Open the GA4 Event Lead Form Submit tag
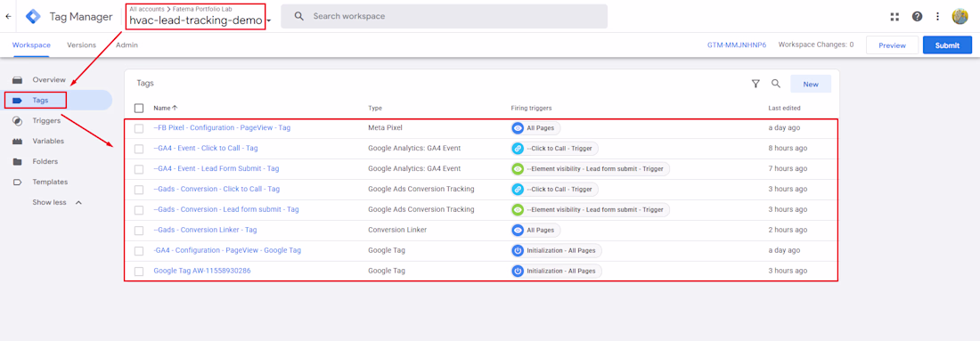Image resolution: width=980 pixels, height=341 pixels. tap(216, 168)
